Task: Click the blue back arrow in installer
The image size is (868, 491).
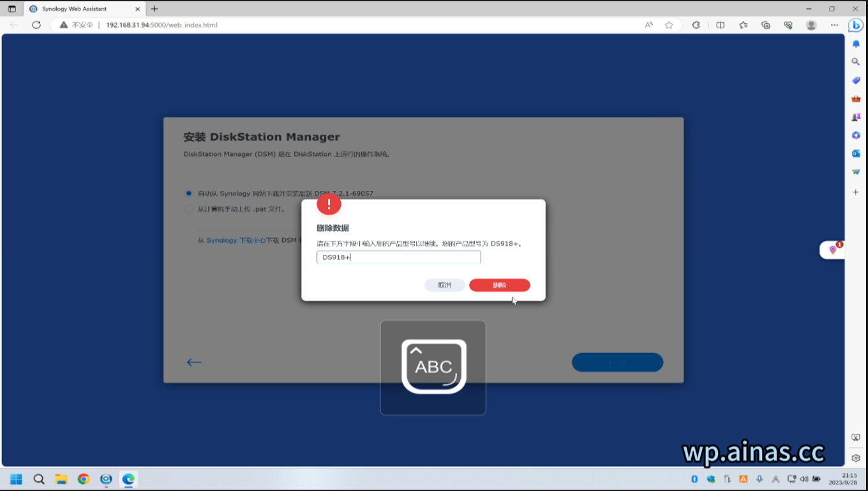Action: point(194,362)
